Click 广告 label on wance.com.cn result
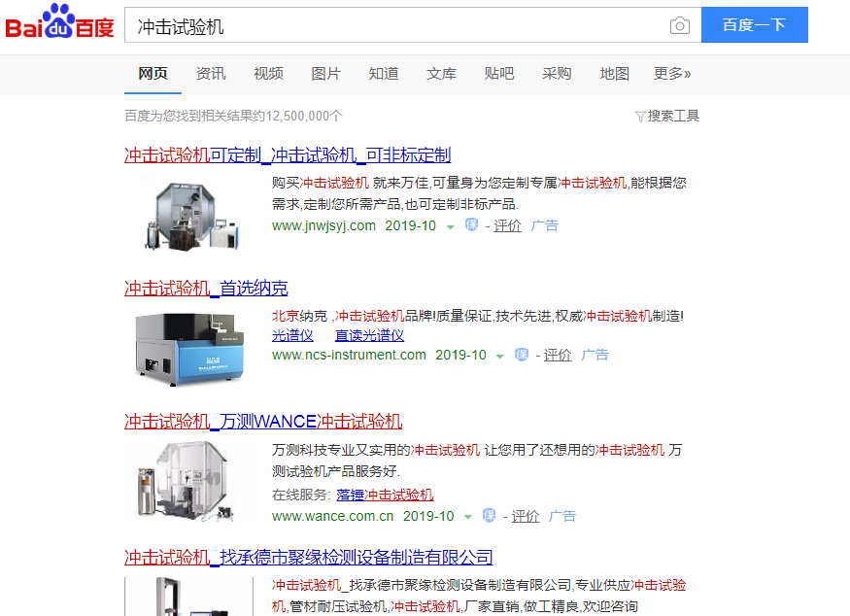The image size is (850, 616). coord(562,516)
